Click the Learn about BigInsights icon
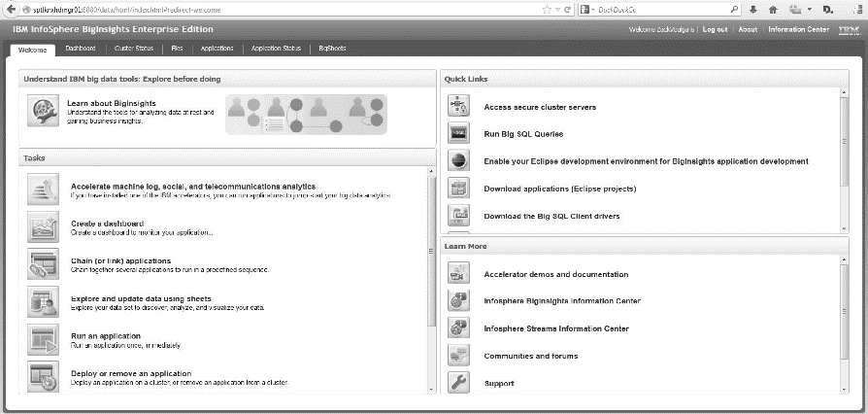Screen dimensions: 868x414 click(43, 110)
